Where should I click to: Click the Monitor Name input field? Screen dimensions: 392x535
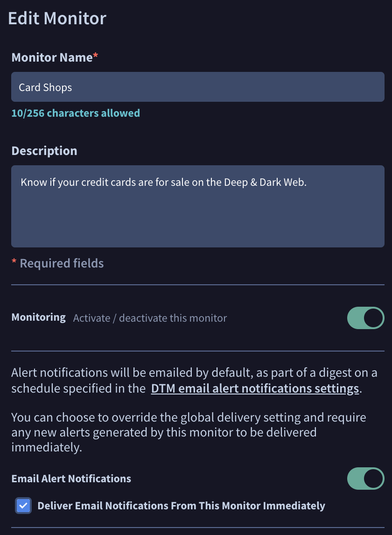[x=197, y=87]
